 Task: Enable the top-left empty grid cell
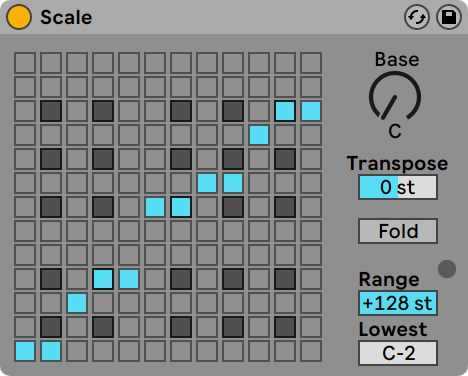click(x=25, y=63)
